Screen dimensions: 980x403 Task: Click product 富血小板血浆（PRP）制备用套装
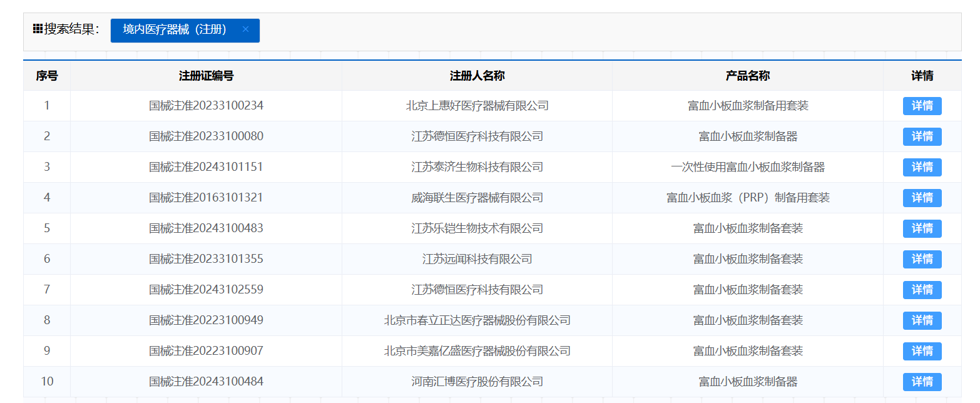click(747, 198)
